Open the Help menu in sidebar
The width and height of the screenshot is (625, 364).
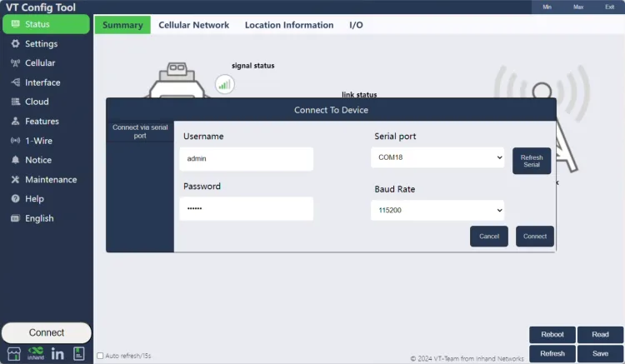click(46, 199)
